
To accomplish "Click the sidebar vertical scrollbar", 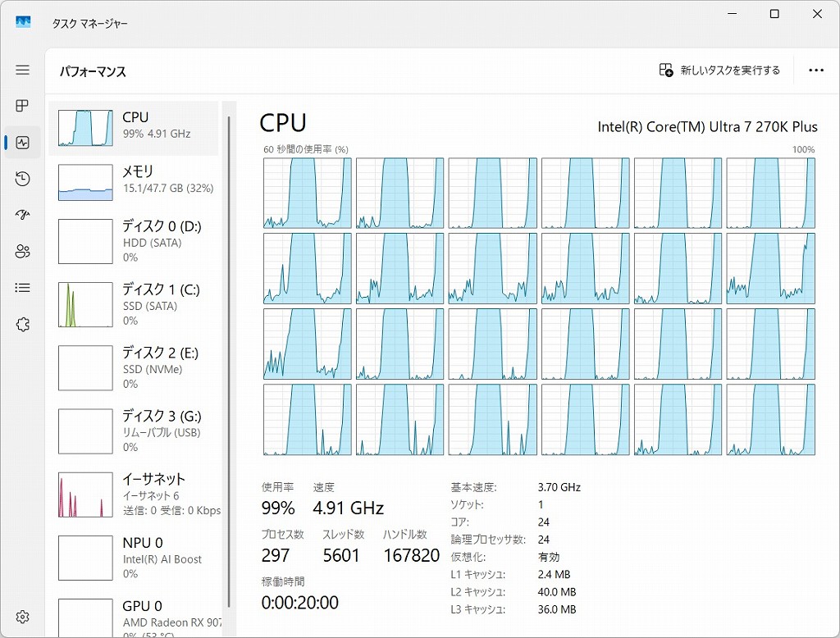I will point(229,362).
